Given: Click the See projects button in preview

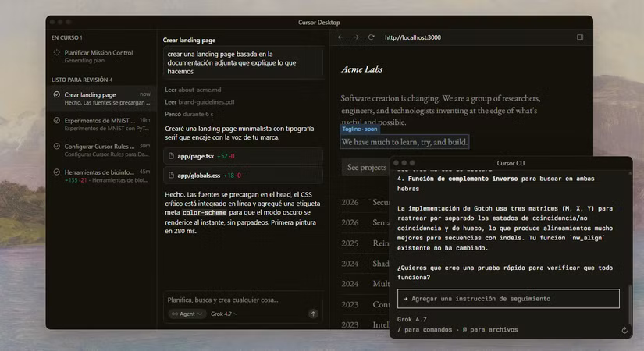Looking at the screenshot, I should click(x=366, y=167).
